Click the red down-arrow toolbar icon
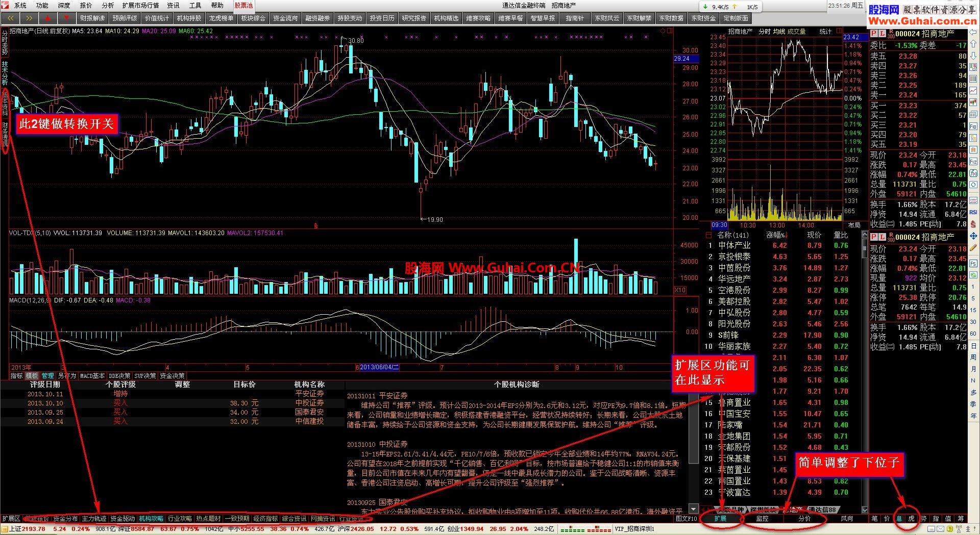The image size is (980, 535). [x=66, y=18]
